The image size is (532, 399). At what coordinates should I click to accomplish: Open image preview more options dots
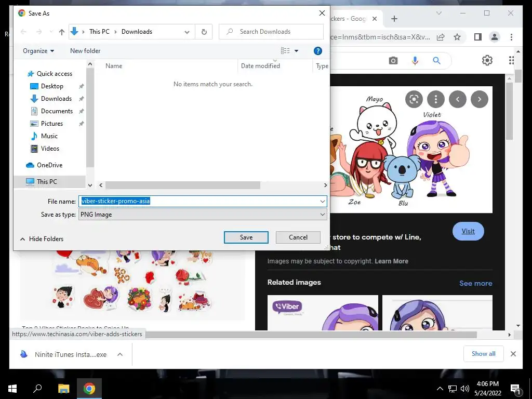[x=436, y=99]
